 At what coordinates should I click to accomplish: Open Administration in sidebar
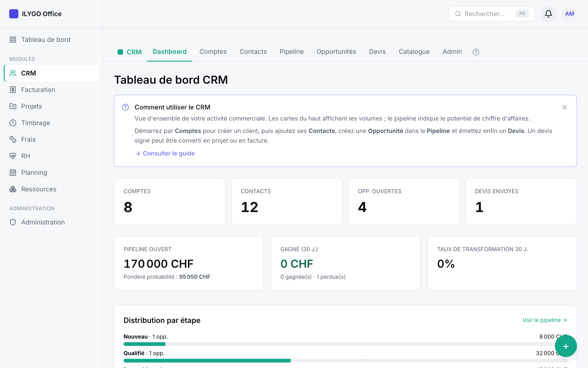click(x=51, y=222)
